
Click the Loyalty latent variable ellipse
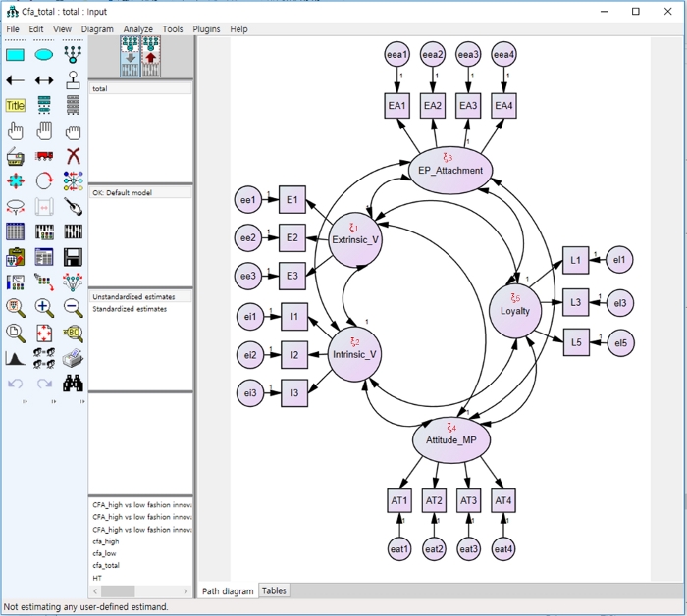click(x=515, y=311)
